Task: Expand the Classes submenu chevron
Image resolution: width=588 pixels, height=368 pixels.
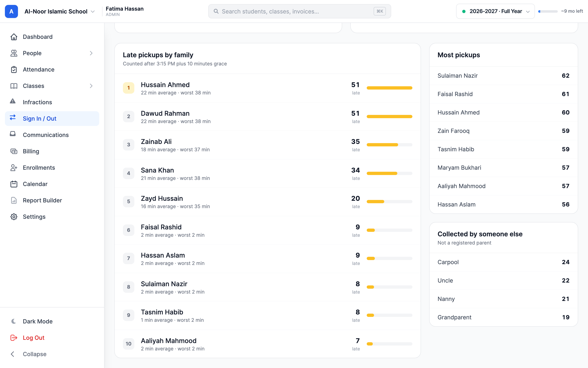Action: click(x=91, y=86)
